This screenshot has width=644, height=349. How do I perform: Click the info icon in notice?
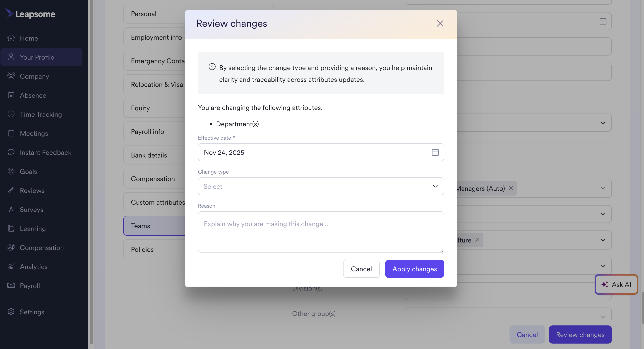tap(212, 67)
